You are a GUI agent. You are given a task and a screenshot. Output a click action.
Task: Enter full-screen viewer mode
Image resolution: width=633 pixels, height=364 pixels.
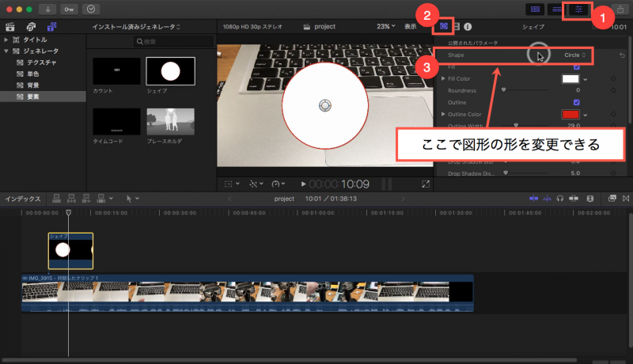(x=426, y=184)
